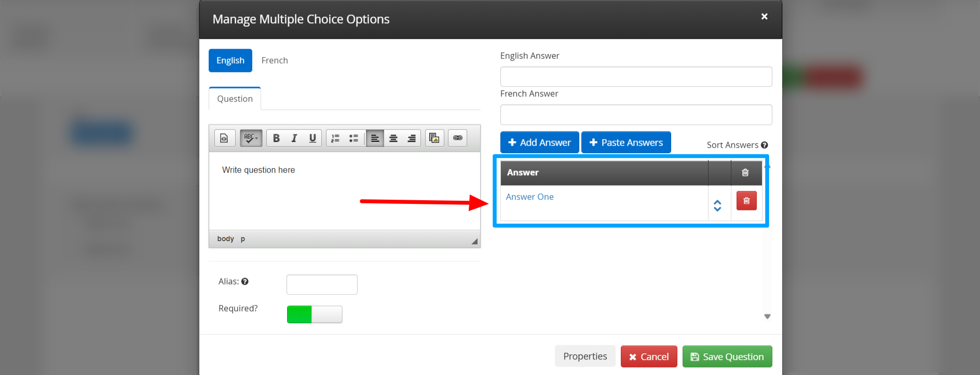Delete Answer One with red trash button

click(746, 201)
